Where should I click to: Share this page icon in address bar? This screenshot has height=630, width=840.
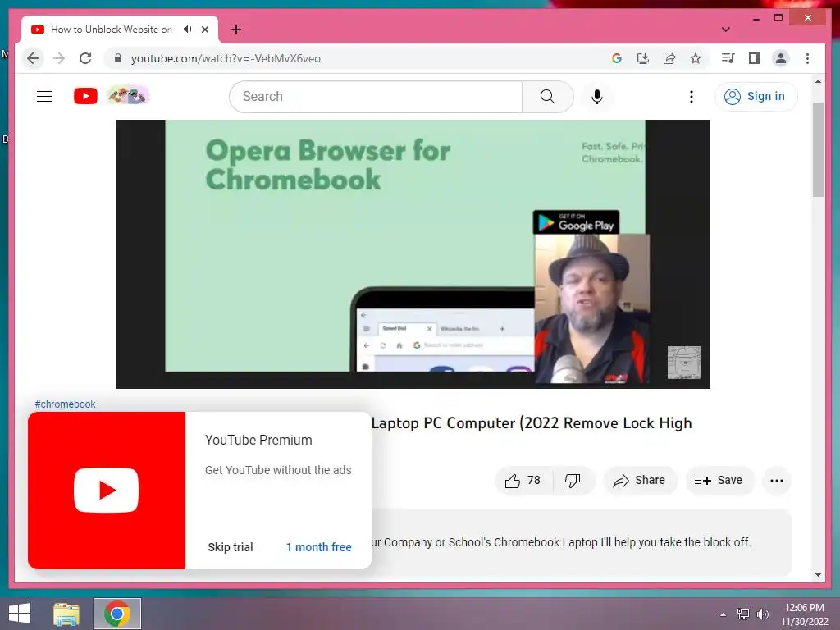click(x=669, y=58)
